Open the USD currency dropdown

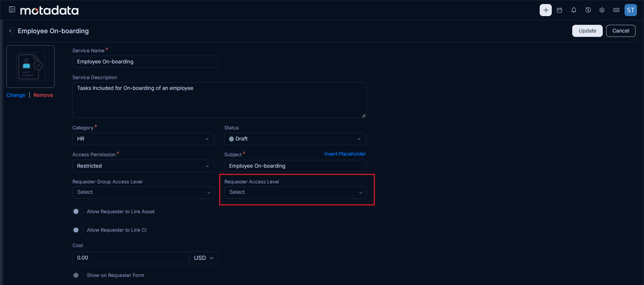[x=204, y=258]
